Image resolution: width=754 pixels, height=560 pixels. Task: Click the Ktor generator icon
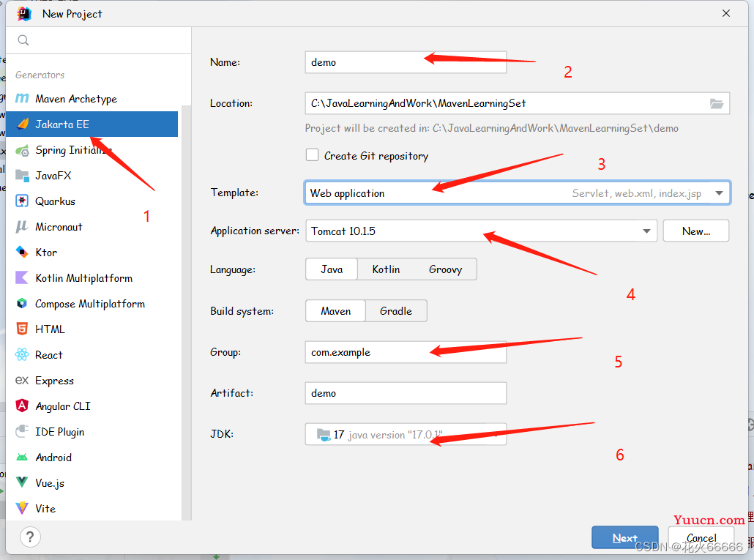click(x=22, y=252)
